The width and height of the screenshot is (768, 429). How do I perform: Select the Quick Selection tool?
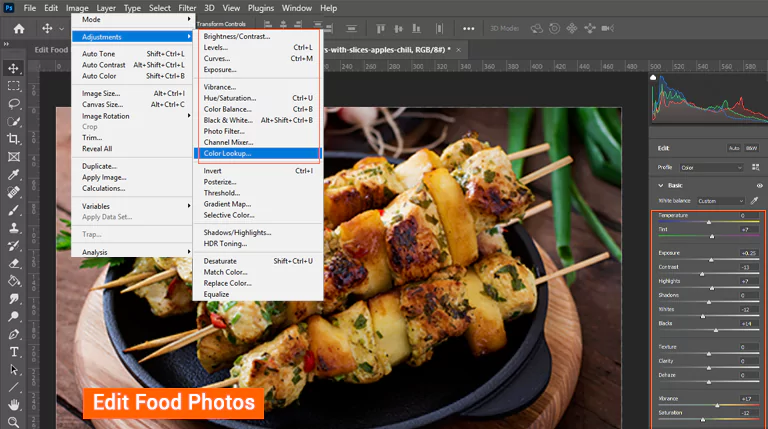click(14, 121)
